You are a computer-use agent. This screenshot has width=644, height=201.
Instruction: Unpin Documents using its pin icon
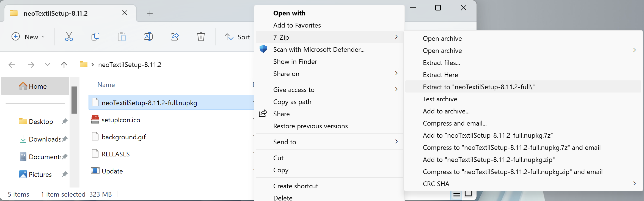[x=65, y=156]
